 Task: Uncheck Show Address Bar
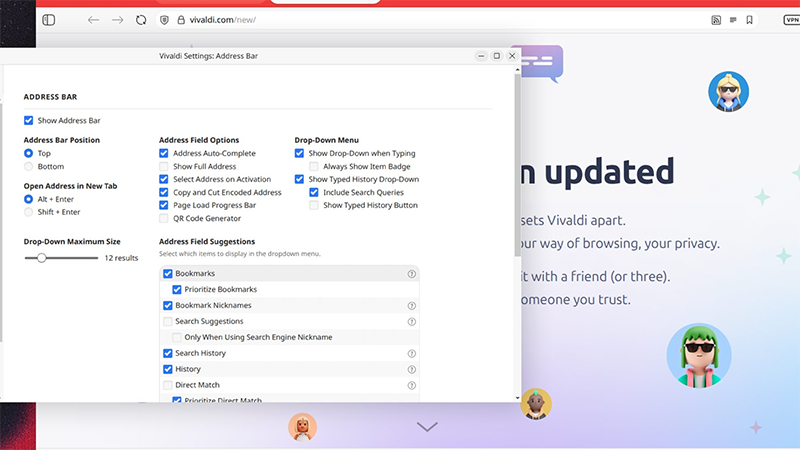pos(29,120)
